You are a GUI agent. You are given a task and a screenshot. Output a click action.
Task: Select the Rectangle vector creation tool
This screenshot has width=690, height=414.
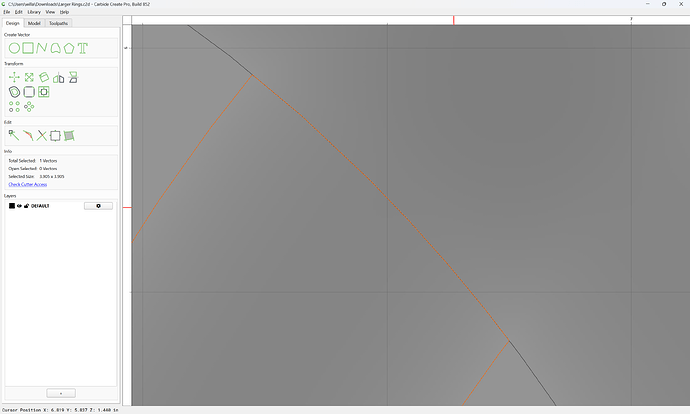tap(28, 48)
